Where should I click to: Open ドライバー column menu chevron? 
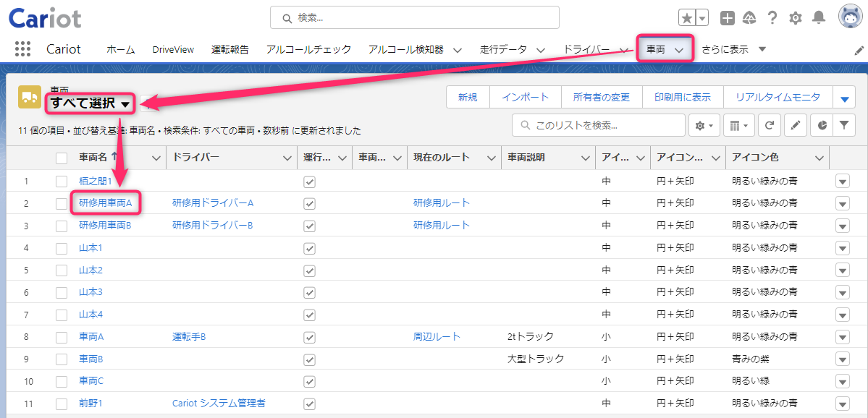(x=287, y=158)
